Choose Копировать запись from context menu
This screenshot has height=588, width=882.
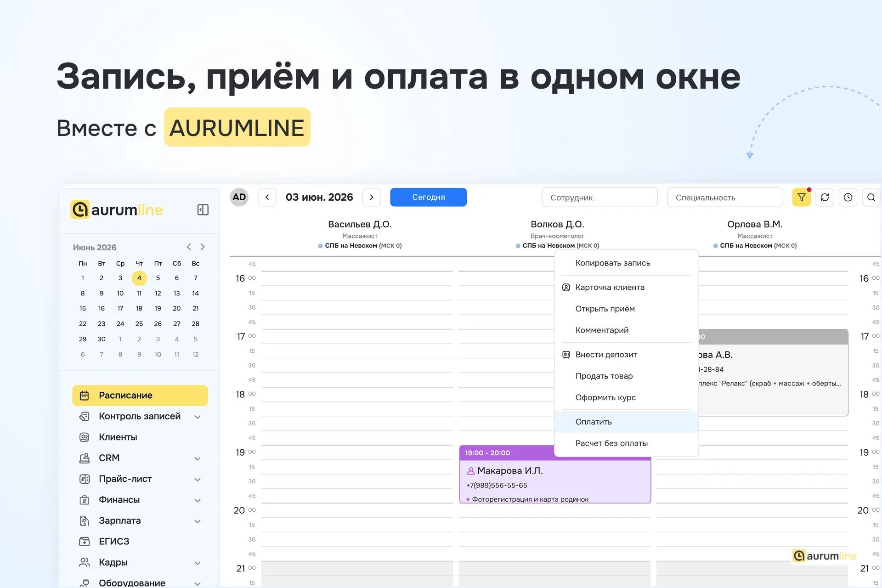627,263
